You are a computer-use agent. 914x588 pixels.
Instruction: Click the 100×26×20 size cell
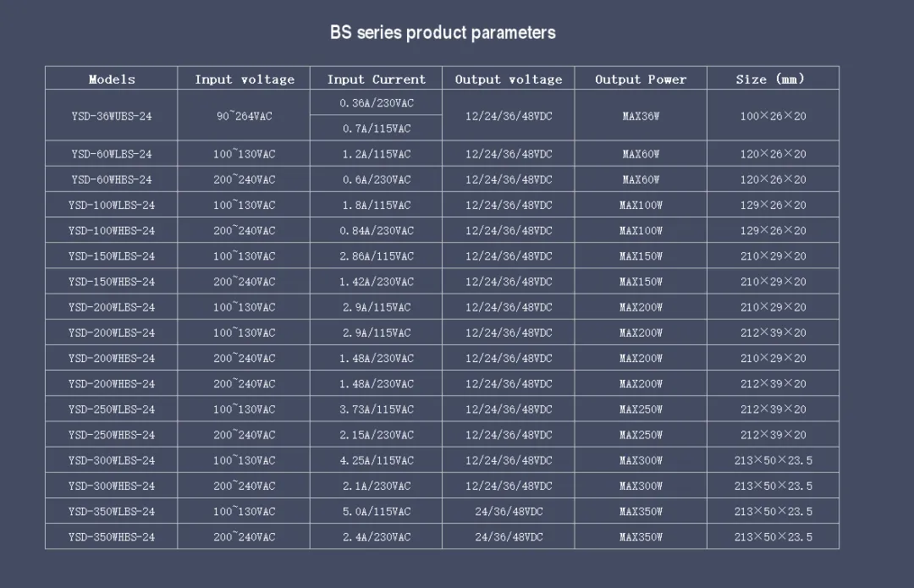pyautogui.click(x=773, y=115)
